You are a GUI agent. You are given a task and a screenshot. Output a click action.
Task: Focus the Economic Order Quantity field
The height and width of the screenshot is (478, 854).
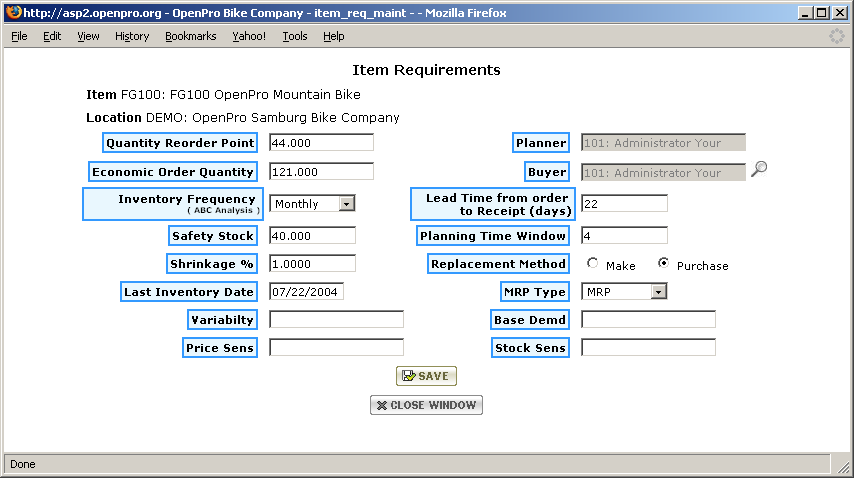(x=321, y=172)
